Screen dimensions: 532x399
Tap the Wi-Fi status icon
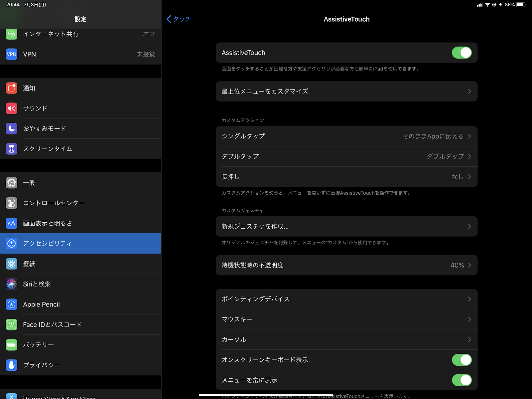pos(487,5)
